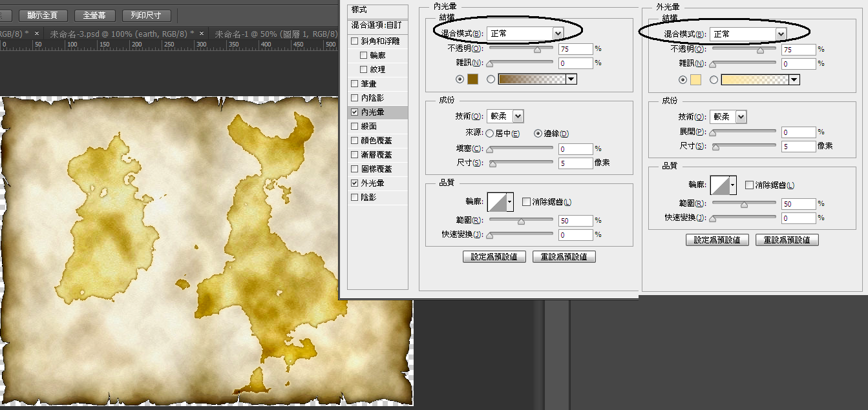868x410 pixels.
Task: Click the 外光暈 不透明 slider
Action: 744,48
